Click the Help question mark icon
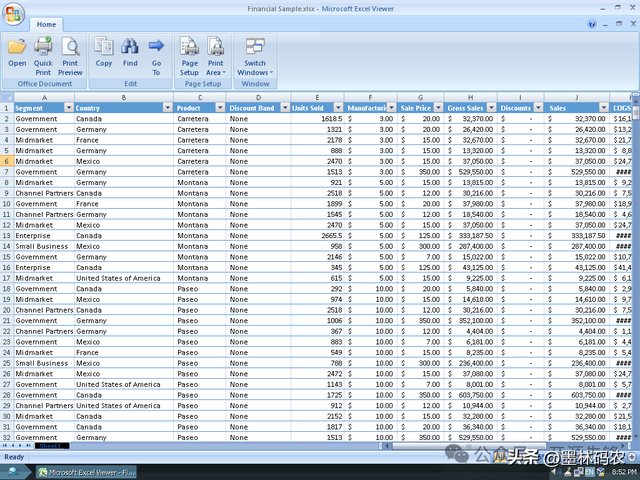 593,24
